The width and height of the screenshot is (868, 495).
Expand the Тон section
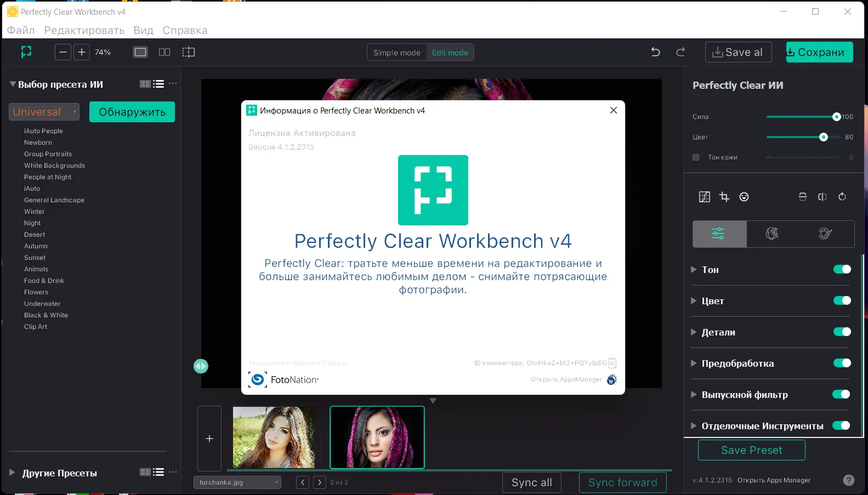tap(694, 269)
